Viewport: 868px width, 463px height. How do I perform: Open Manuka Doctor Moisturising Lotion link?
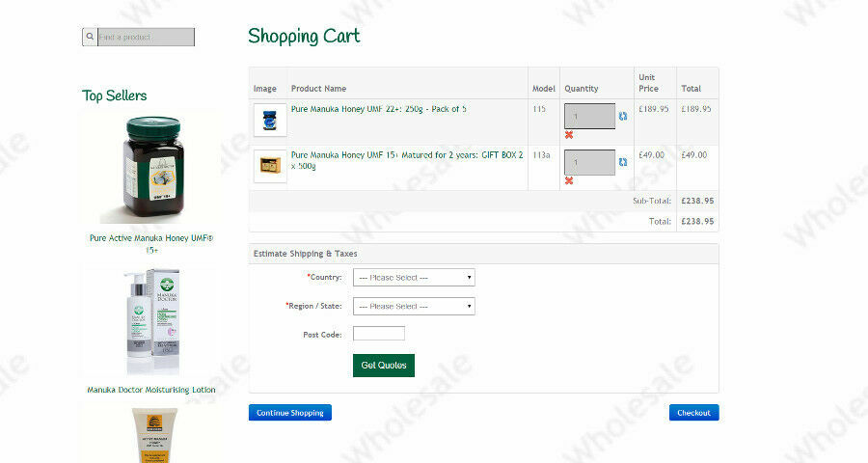pos(151,390)
